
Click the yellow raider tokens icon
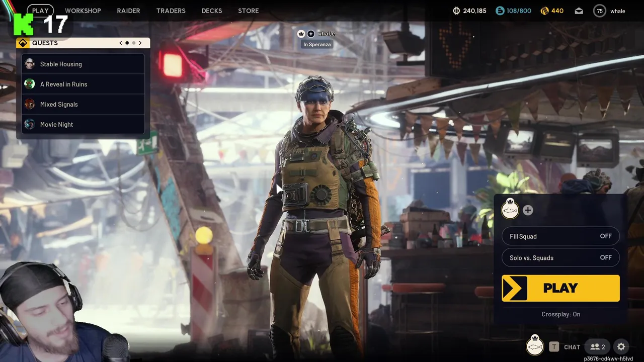point(544,11)
